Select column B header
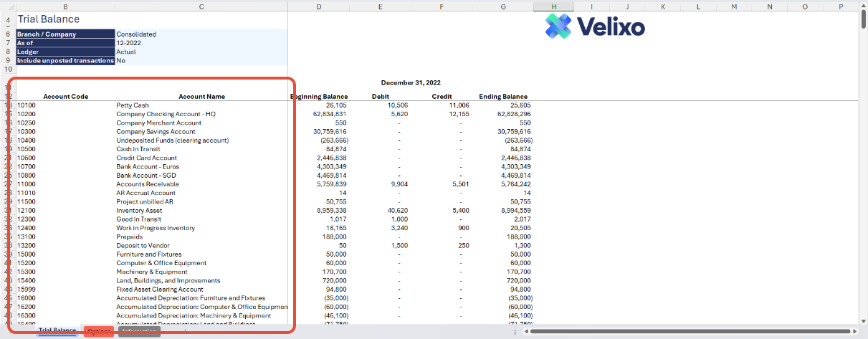 point(66,6)
